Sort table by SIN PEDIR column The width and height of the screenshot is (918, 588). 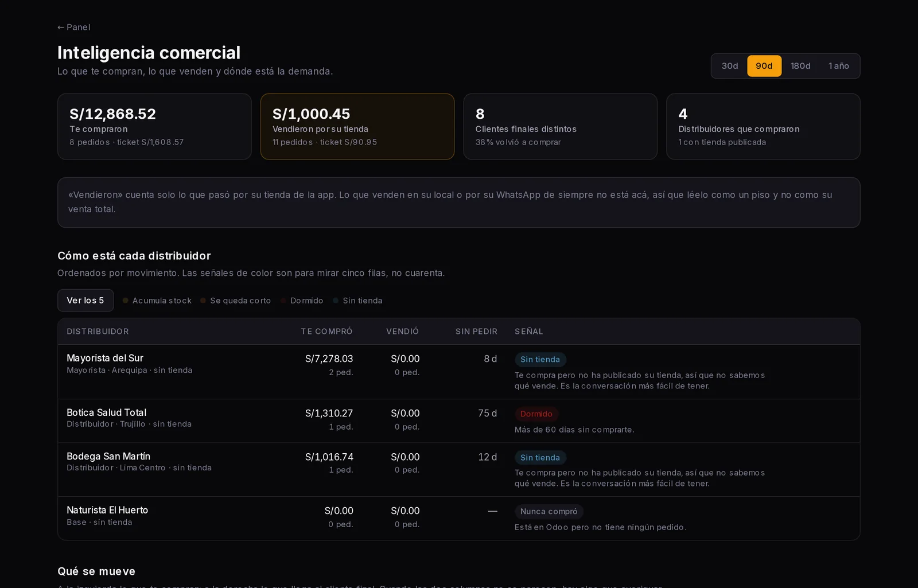pyautogui.click(x=476, y=332)
